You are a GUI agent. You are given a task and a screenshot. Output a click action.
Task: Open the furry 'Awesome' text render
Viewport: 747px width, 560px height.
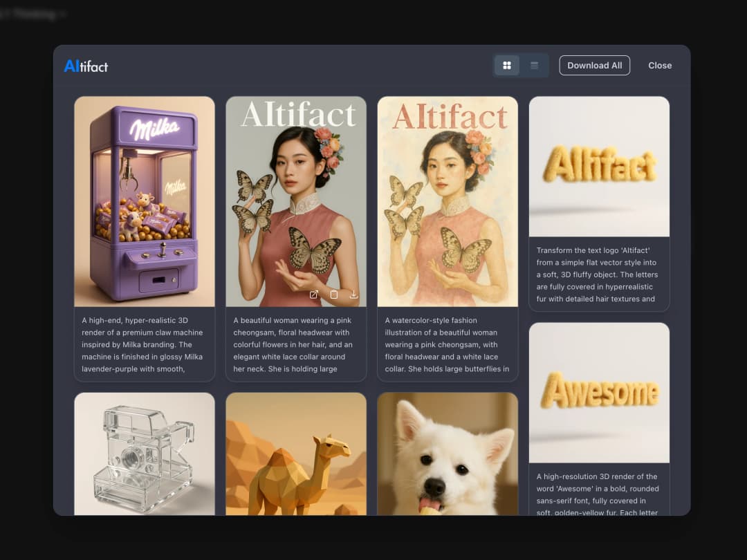[x=599, y=392]
